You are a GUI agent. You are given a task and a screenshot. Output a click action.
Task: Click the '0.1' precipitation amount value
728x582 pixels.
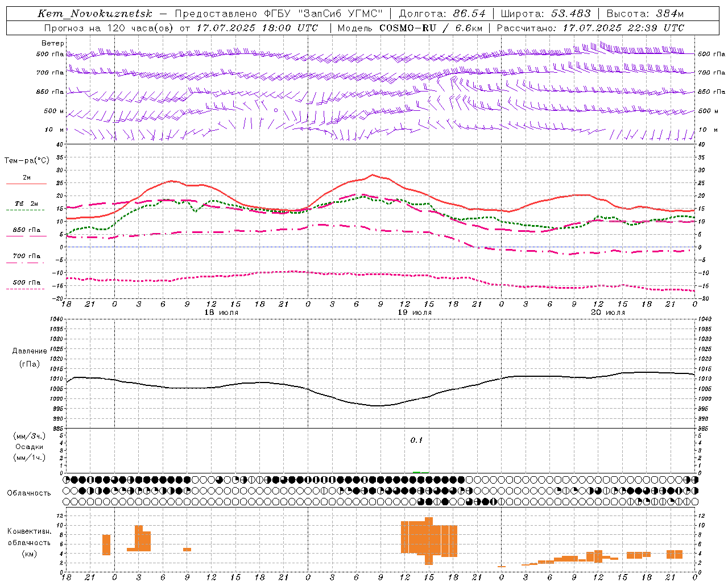click(416, 440)
